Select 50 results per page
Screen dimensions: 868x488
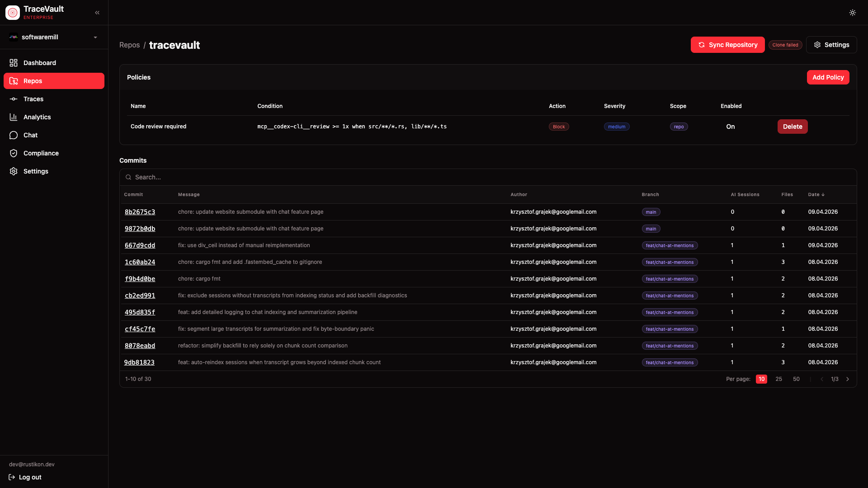(796, 379)
